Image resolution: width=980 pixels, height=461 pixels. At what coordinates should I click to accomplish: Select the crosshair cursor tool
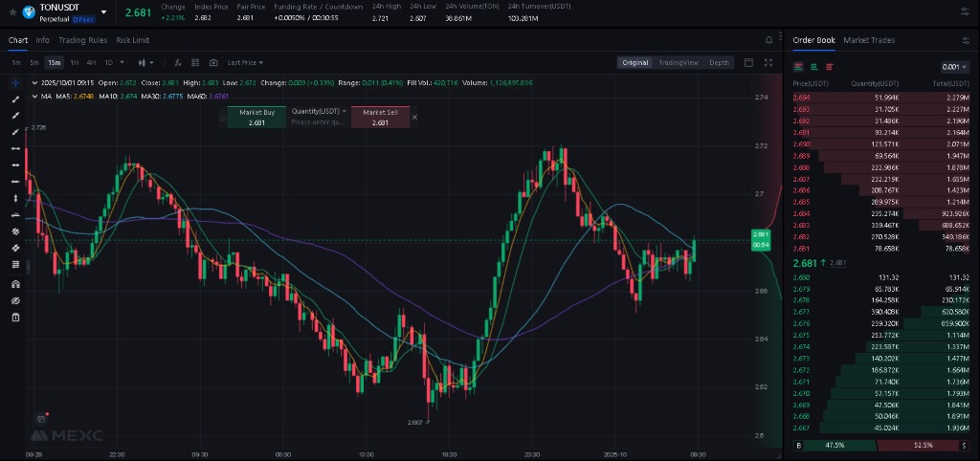click(x=15, y=83)
